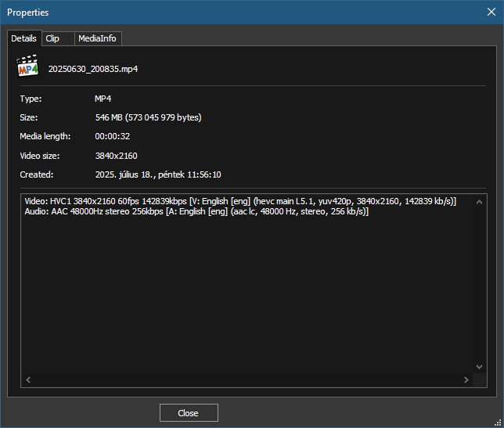Viewport: 504px width, 428px height.
Task: Click the MP4 file type icon
Action: (x=27, y=66)
